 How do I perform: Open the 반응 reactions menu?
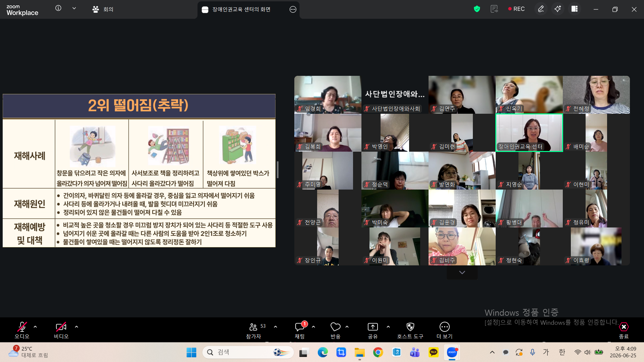(x=336, y=330)
